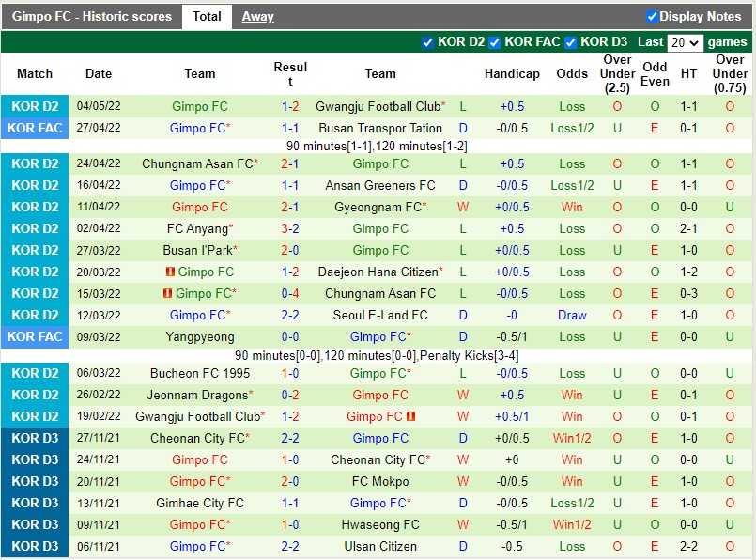Screen dimensions: 756x560
Task: Toggle the Display Notes checkbox
Action: tap(652, 16)
